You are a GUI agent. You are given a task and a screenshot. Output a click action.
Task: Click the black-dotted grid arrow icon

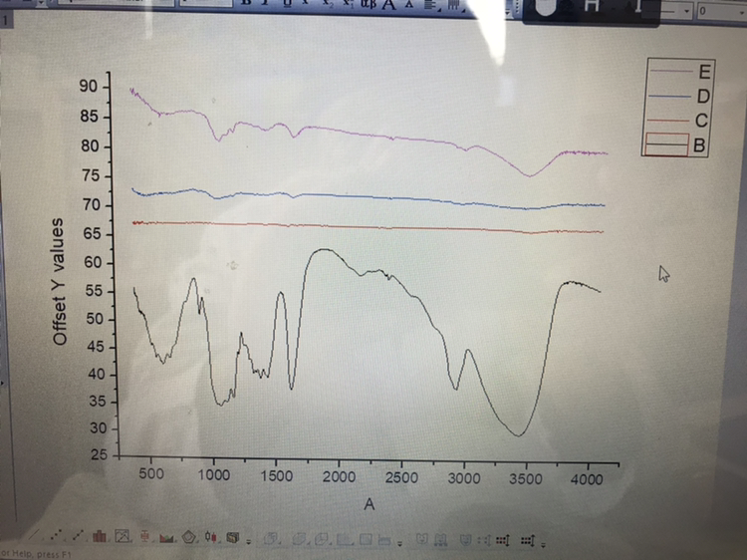pos(528,540)
